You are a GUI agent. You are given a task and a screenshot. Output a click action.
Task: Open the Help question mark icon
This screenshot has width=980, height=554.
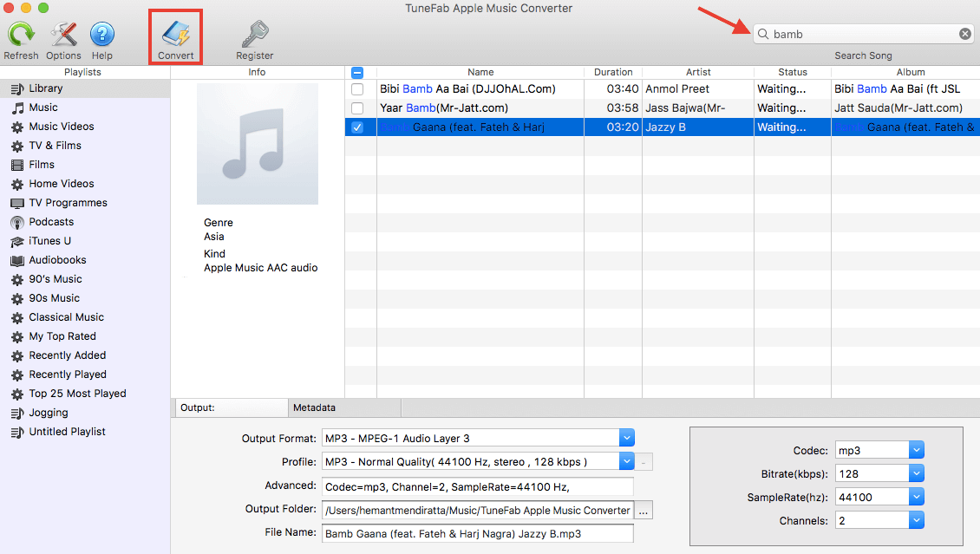[x=101, y=34]
